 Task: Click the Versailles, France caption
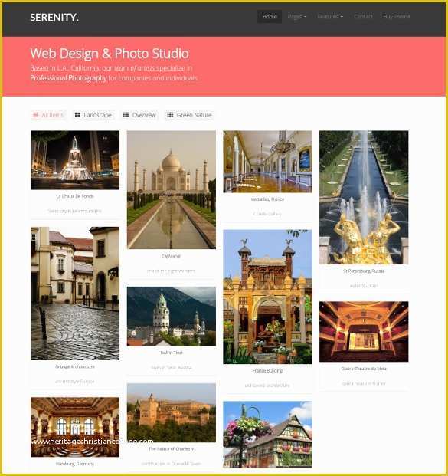(x=267, y=199)
